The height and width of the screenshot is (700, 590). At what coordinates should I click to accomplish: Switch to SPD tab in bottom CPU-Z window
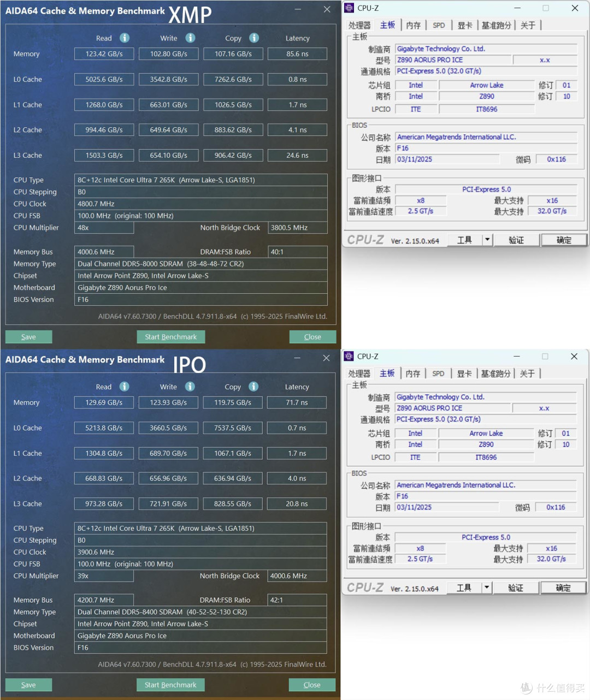tap(438, 373)
